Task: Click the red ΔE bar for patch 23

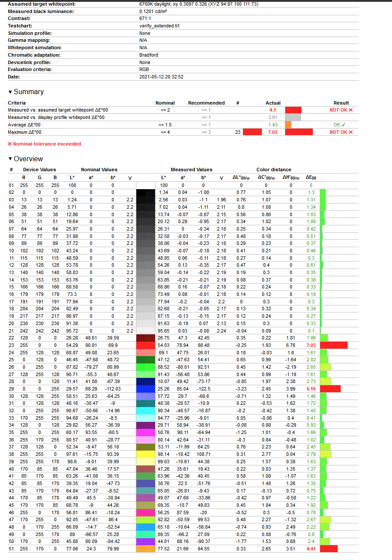Action: tap(334, 345)
